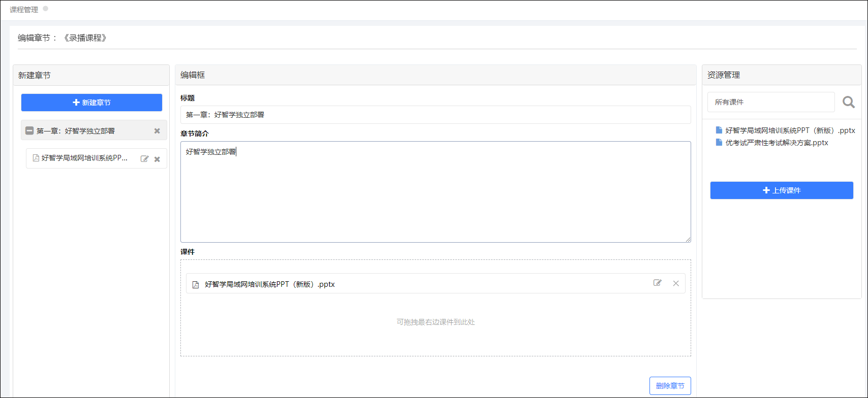This screenshot has height=398, width=868.
Task: Click file icon of 优考试严肃性考试解决方案.pptx
Action: [x=719, y=143]
